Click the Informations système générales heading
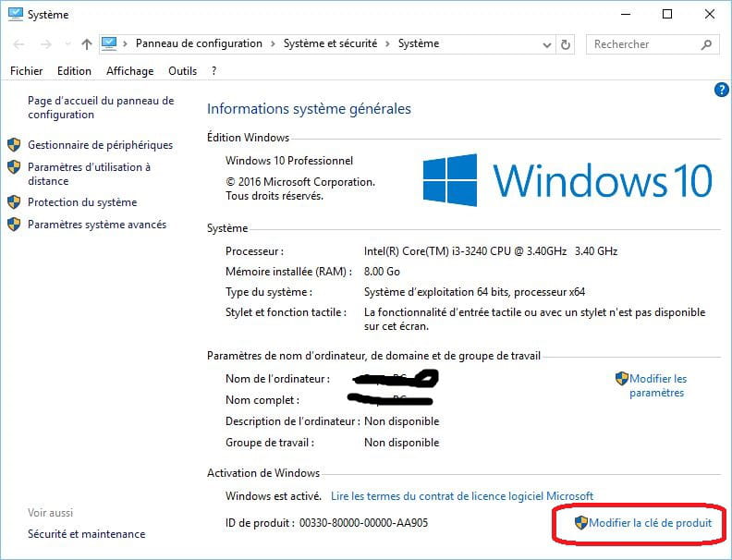Viewport: 732px width, 560px height. coord(309,109)
